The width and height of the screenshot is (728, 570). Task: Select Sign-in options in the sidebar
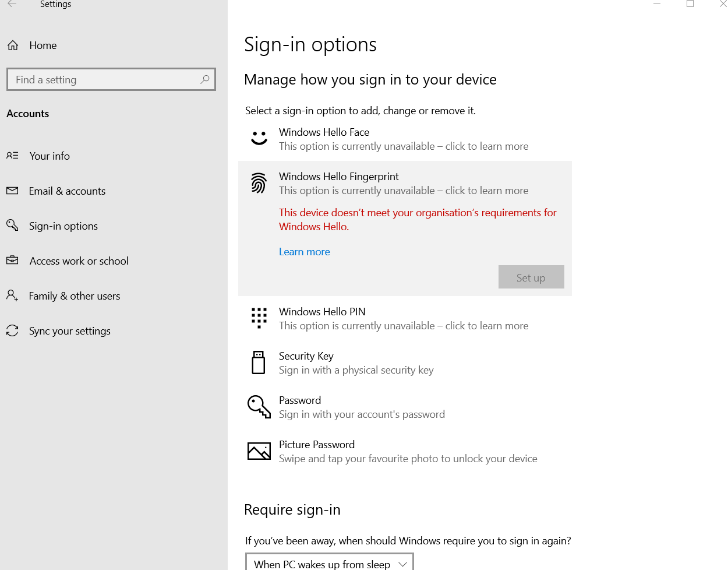coord(63,226)
